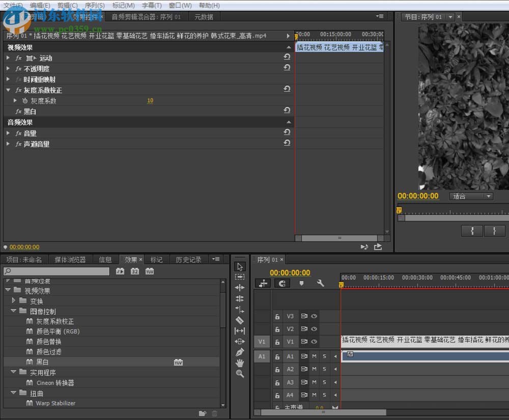The image size is (509, 420).
Task: Select the Pen tool in the sequence toolbar
Action: (x=240, y=351)
